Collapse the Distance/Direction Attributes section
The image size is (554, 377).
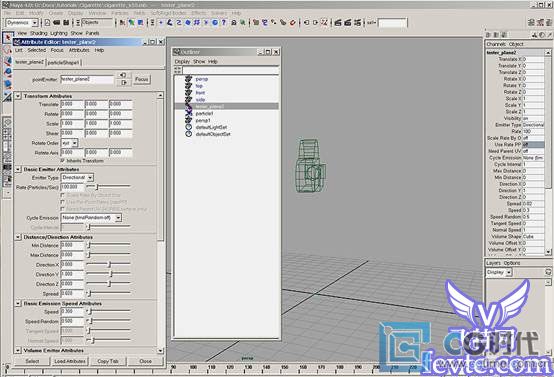point(18,237)
